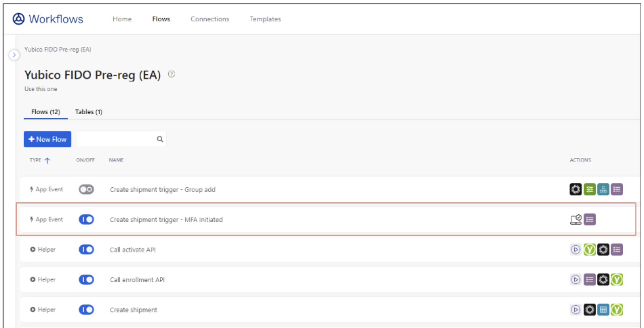This screenshot has width=644, height=328.
Task: Click the green Yubico icon in Call enrollment API row
Action: coord(617,280)
